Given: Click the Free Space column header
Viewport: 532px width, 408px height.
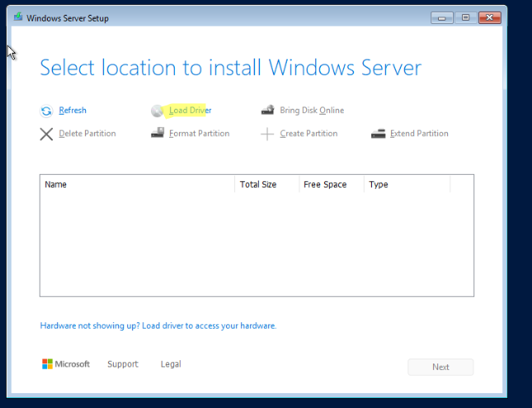Looking at the screenshot, I should coord(325,185).
